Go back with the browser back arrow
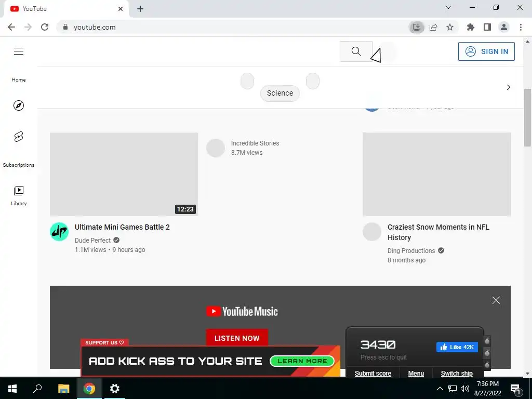 (x=11, y=27)
